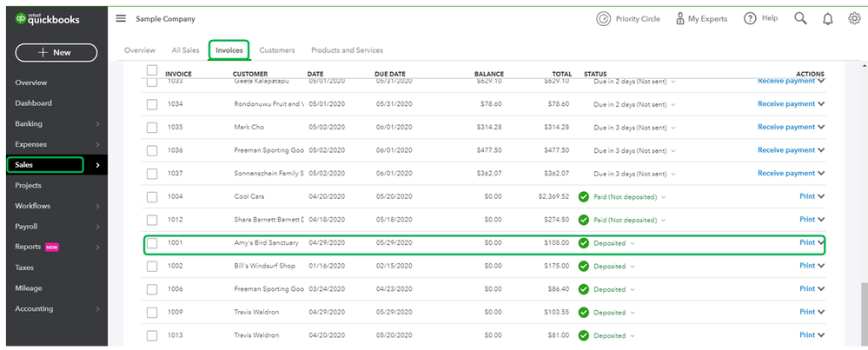Open status dropdown for invoice 1004

(663, 197)
